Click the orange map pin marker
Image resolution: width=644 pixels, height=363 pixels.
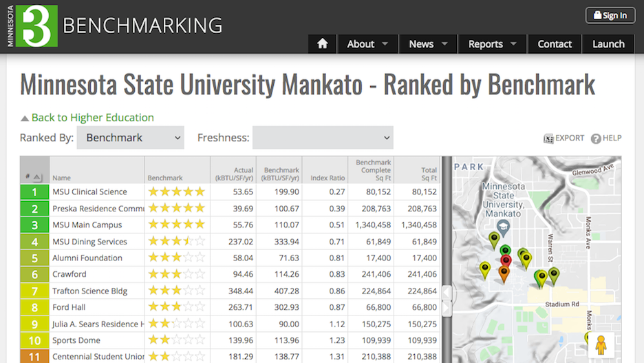point(504,274)
